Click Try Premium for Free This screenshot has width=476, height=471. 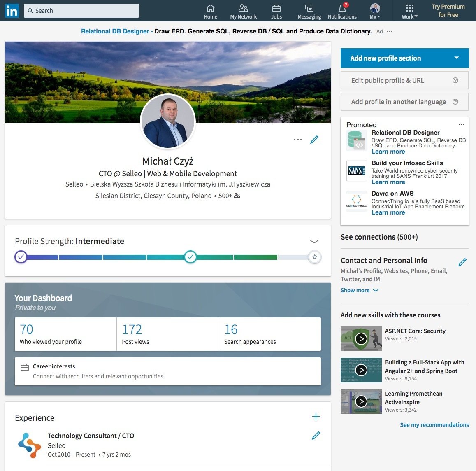[448, 11]
